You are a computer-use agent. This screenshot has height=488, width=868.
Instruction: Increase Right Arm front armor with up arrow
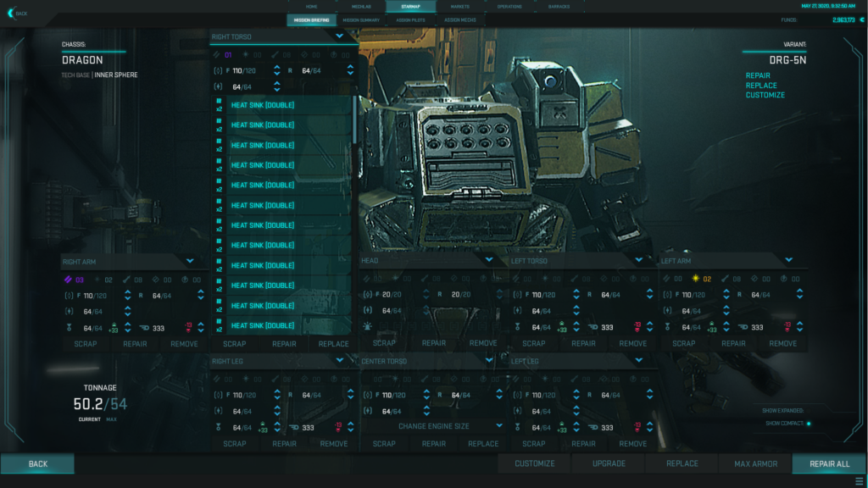127,291
